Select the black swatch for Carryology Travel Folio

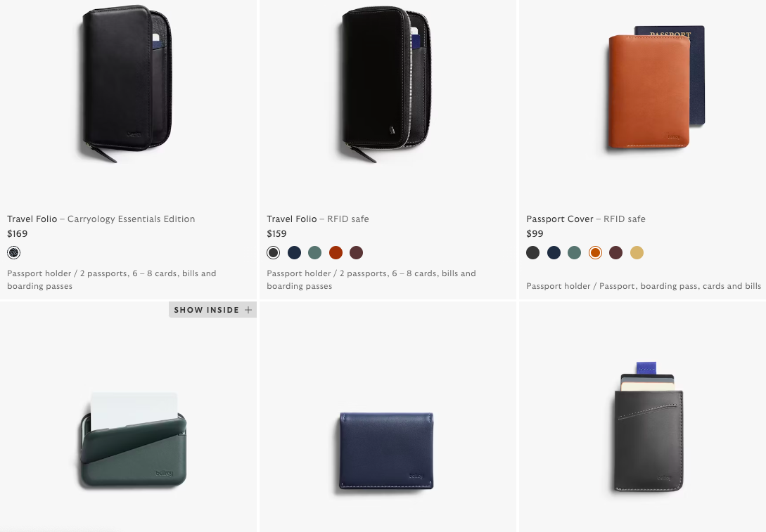[13, 253]
